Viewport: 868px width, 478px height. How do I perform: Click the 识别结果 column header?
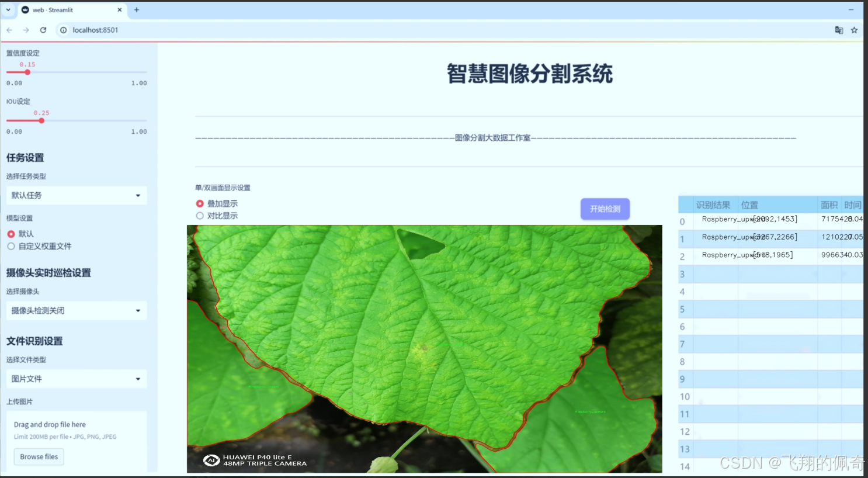pos(713,205)
